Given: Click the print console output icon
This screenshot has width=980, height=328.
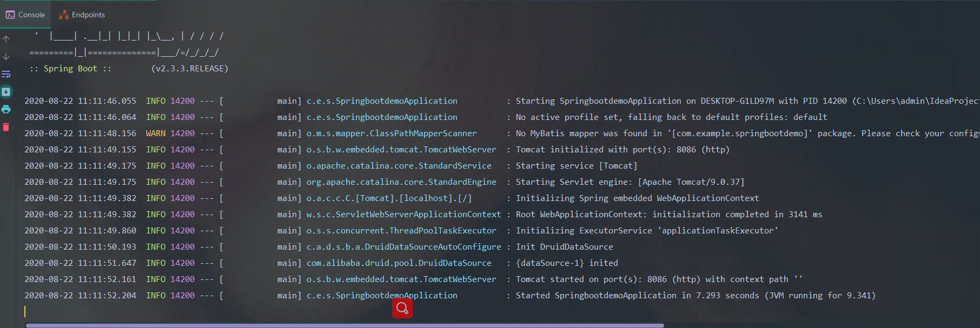Looking at the screenshot, I should 6,109.
